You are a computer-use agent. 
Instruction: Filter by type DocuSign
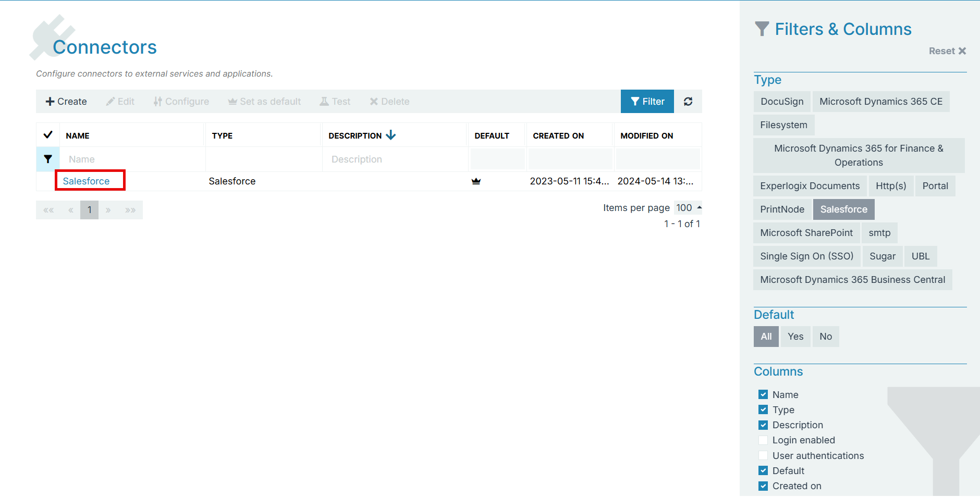point(782,102)
